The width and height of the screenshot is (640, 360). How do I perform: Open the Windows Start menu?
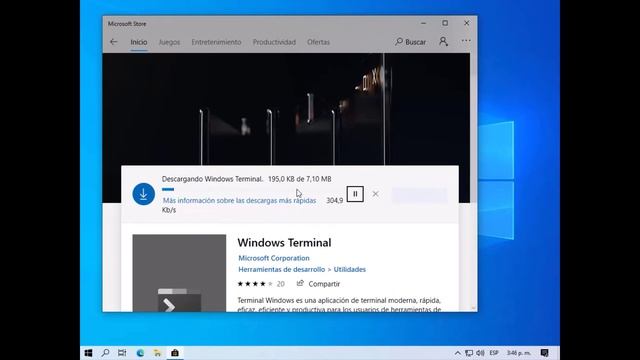tap(88, 353)
